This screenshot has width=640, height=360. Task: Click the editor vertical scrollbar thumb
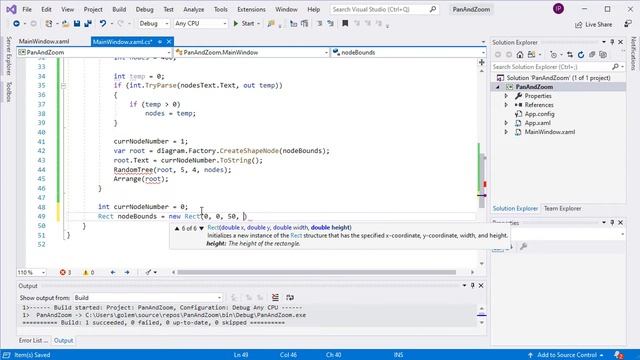coord(482,180)
